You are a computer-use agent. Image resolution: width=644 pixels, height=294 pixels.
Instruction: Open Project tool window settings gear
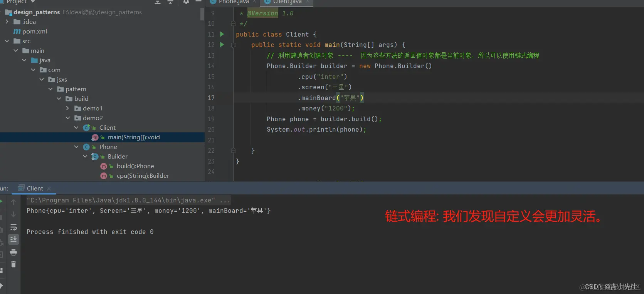pyautogui.click(x=186, y=2)
